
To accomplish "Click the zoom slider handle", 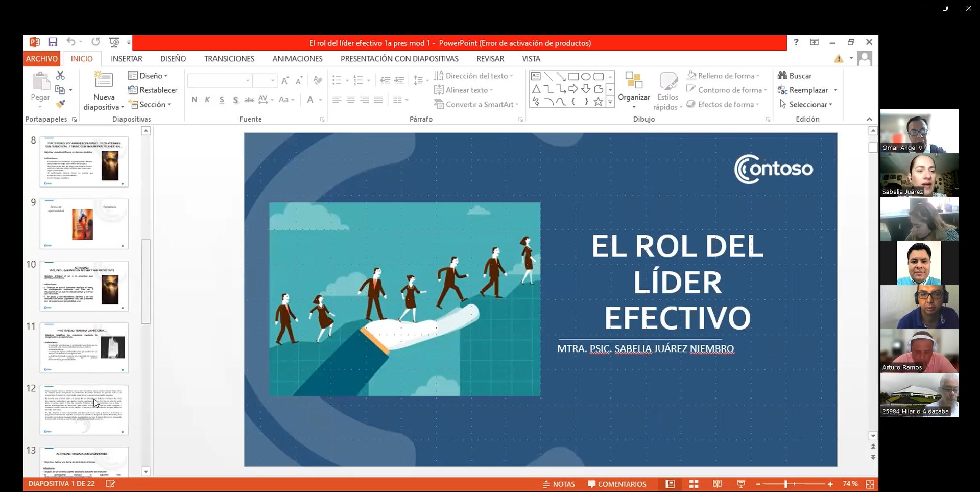I will (x=786, y=484).
